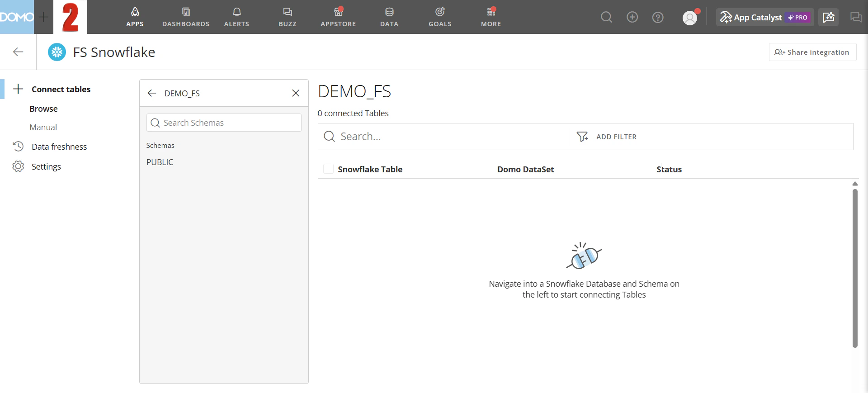Open the Data navigation item

pos(389,17)
